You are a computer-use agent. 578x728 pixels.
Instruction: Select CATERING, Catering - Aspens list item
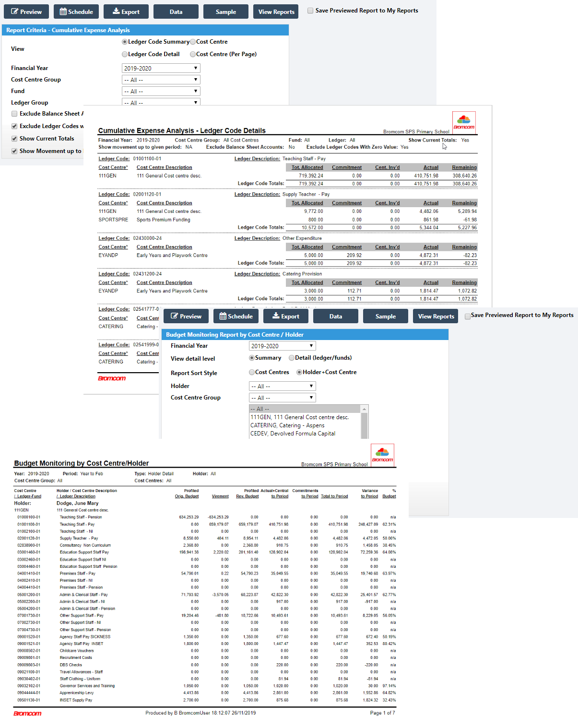[x=287, y=425]
